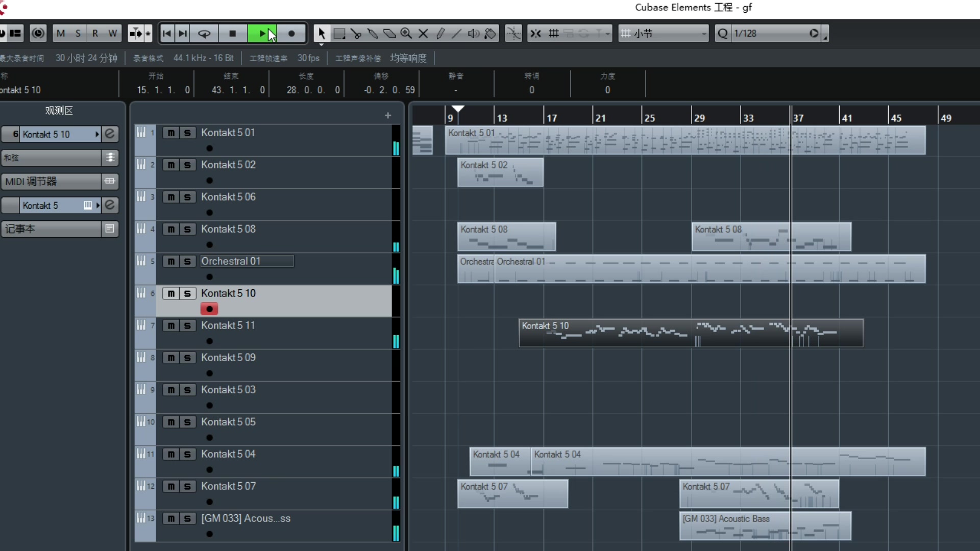Viewport: 980px width, 551px height.
Task: Edit Kontakt 5 instrument (e icon)
Action: (x=110, y=205)
